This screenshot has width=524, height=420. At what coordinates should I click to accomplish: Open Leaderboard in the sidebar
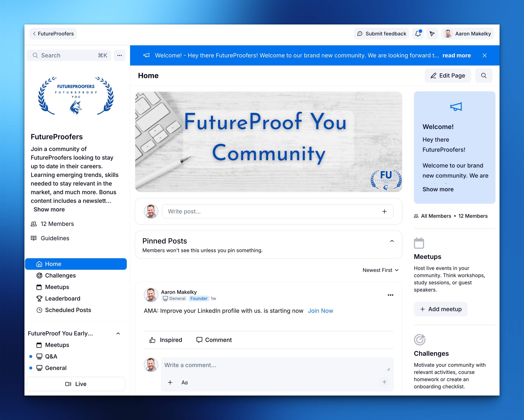click(62, 298)
